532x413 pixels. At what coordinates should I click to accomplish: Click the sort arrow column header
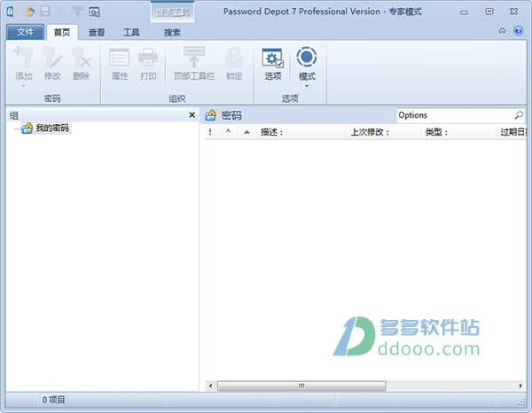pos(246,132)
